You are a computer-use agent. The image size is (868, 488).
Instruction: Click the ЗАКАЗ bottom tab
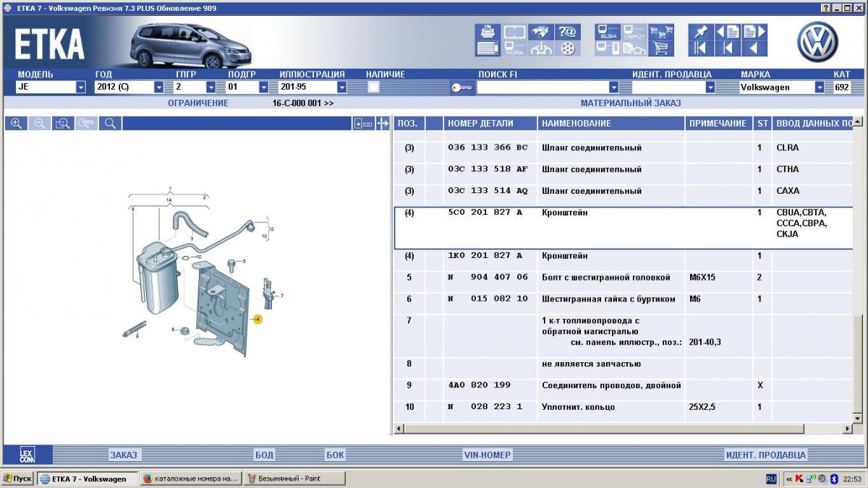tap(123, 455)
